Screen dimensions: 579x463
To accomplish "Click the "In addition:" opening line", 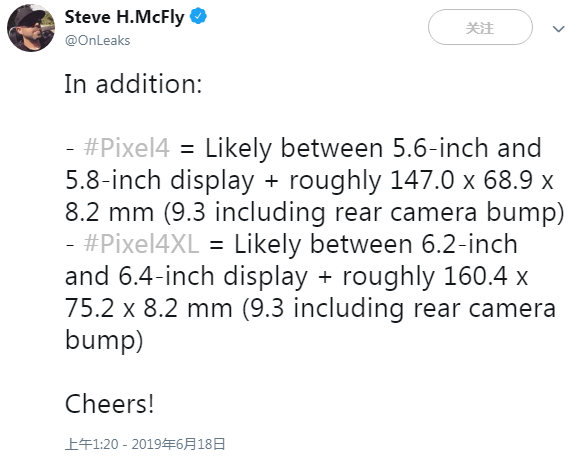I will tap(133, 84).
